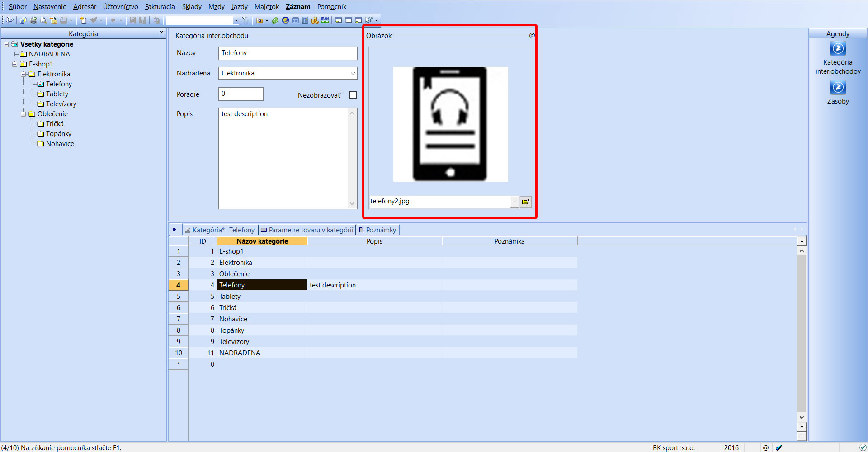Select the Tričká row in the table
Viewport: 868px width, 452px height.
click(x=373, y=308)
